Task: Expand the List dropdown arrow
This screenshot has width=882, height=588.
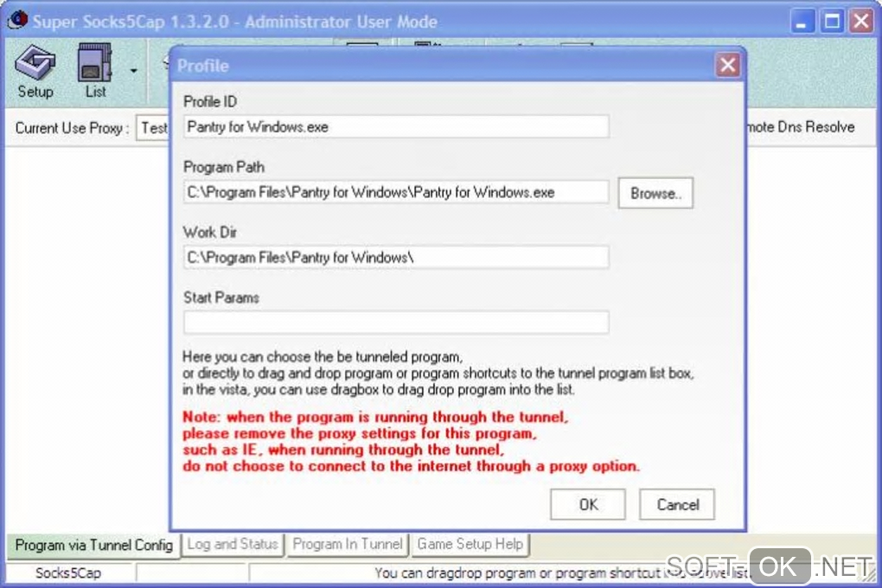Action: [133, 71]
